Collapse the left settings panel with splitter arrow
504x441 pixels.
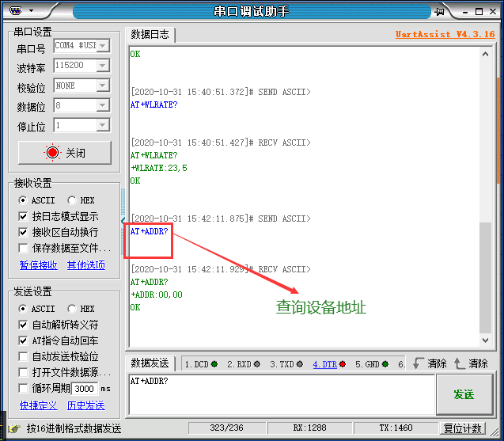click(123, 220)
